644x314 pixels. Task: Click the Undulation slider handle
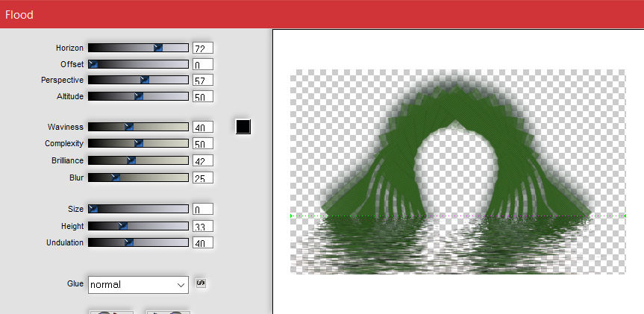coord(128,242)
